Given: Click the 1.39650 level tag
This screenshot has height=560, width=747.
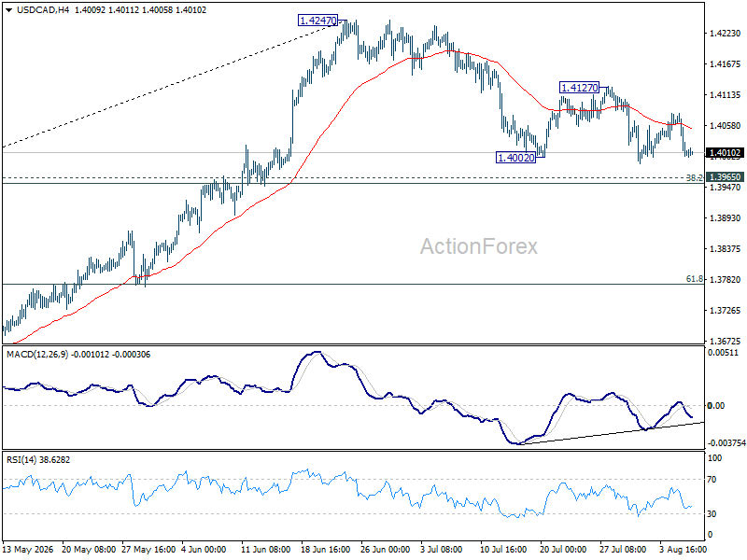Looking at the screenshot, I should tap(725, 176).
